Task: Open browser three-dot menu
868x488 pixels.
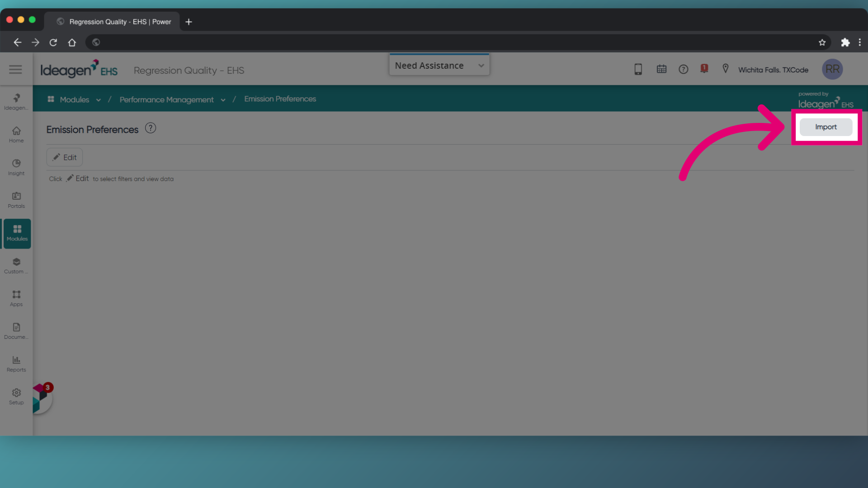Action: click(x=859, y=42)
